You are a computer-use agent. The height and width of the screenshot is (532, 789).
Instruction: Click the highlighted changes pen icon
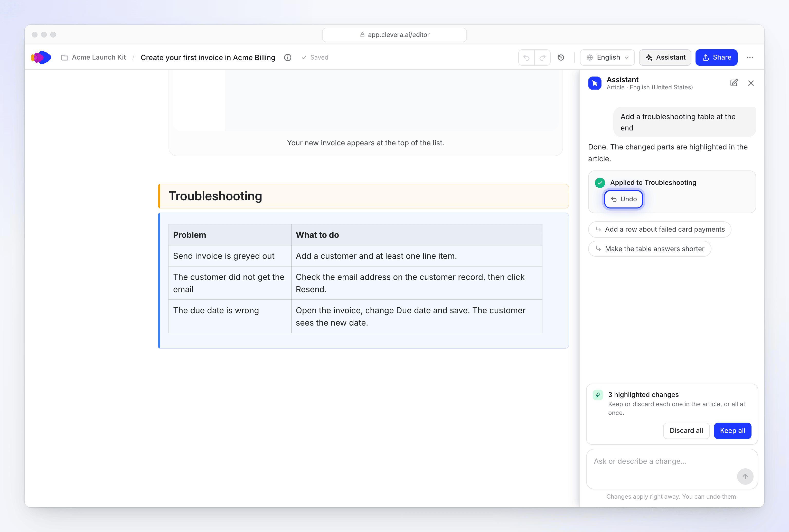pos(598,395)
